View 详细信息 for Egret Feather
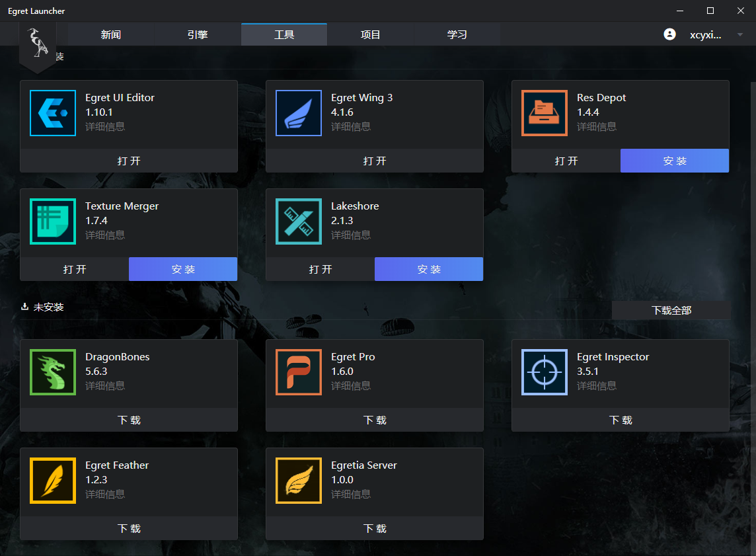The height and width of the screenshot is (556, 756). (105, 495)
